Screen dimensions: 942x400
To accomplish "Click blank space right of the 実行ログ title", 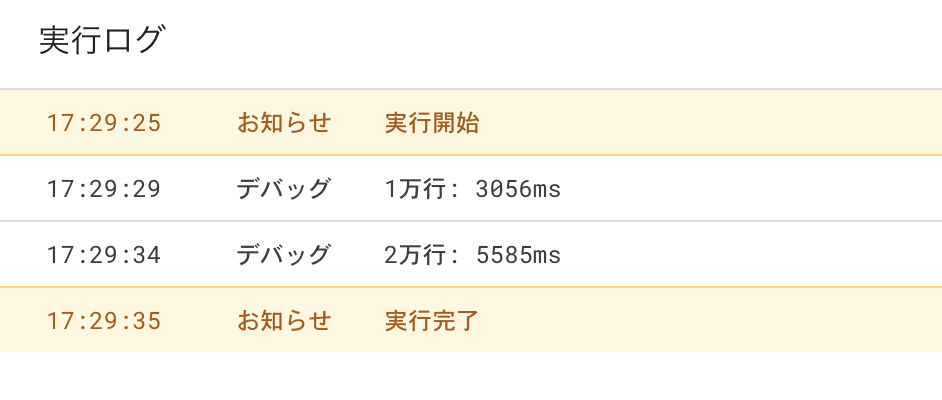I will coord(541,41).
